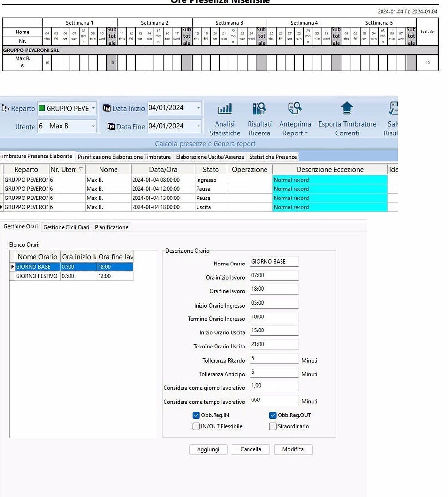The width and height of the screenshot is (448, 497).
Task: Open the Analisi Statistiche tool
Action: (x=224, y=116)
